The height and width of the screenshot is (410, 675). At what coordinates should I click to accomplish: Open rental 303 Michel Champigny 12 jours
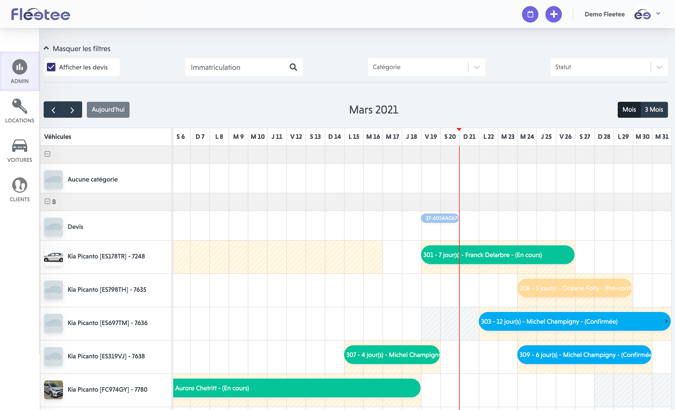575,322
